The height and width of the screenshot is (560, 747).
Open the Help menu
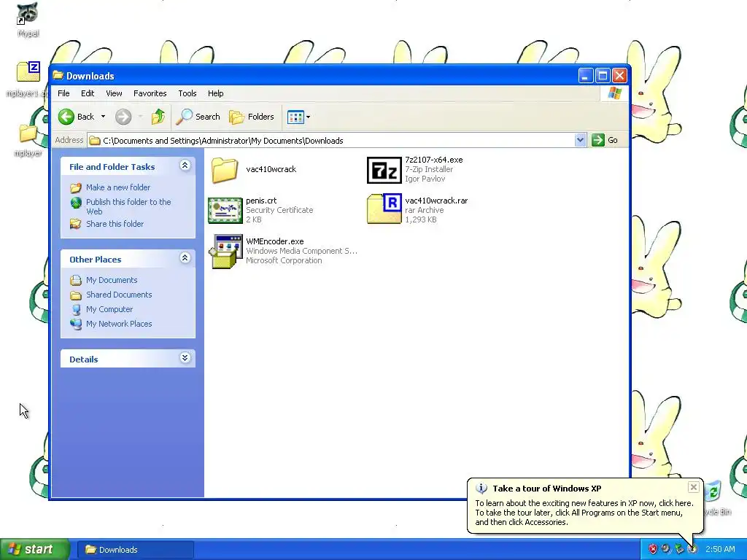pos(215,93)
